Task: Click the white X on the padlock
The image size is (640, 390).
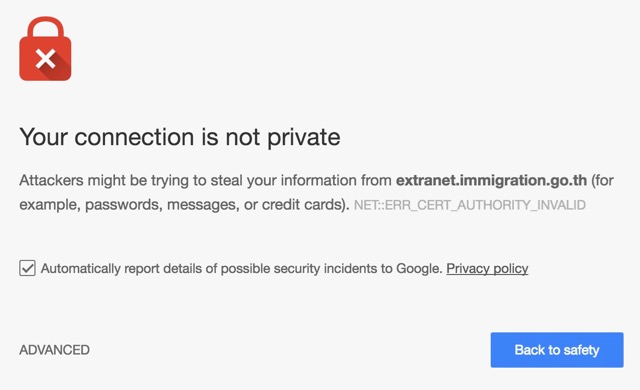Action: coord(45,59)
